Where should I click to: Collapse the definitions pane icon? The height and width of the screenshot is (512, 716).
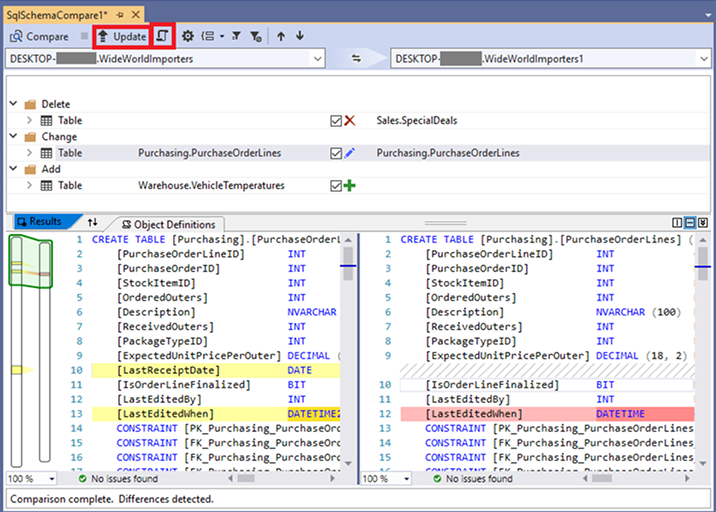703,222
